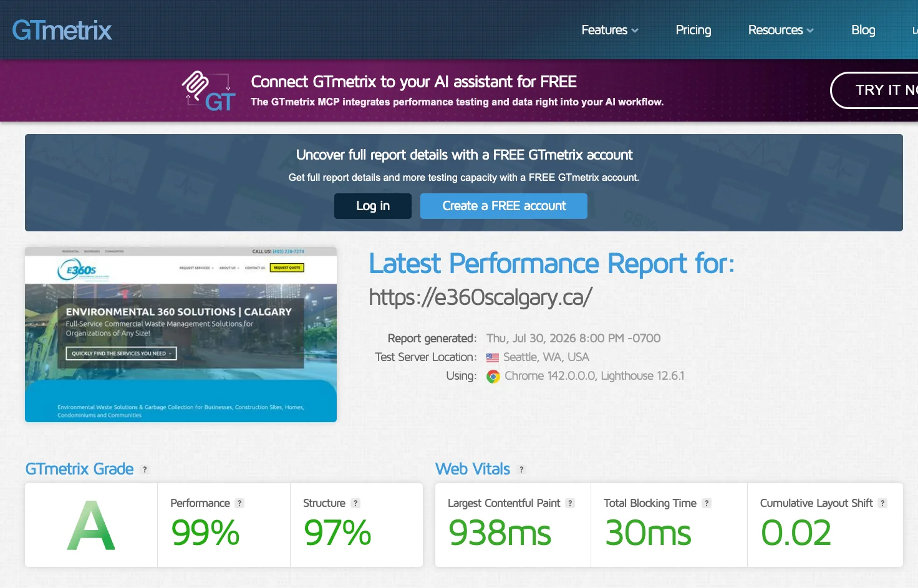Click the Structure help question mark
918x588 pixels.
pyautogui.click(x=355, y=503)
